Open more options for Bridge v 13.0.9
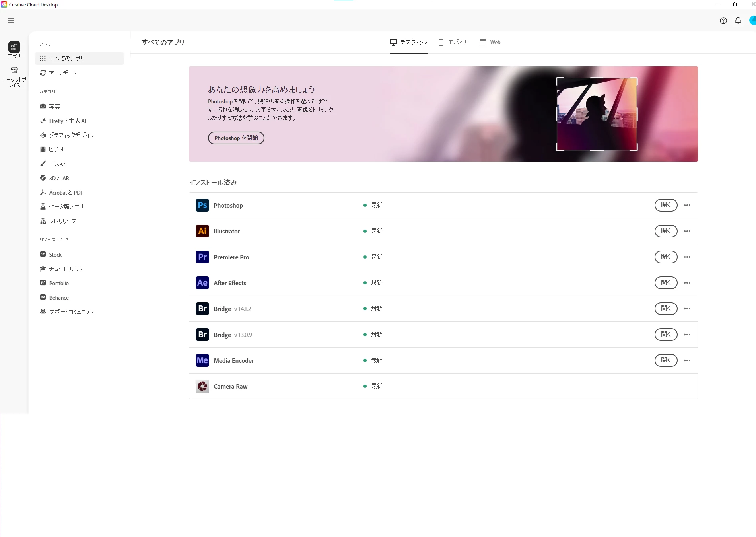The height and width of the screenshot is (537, 756). click(x=687, y=335)
